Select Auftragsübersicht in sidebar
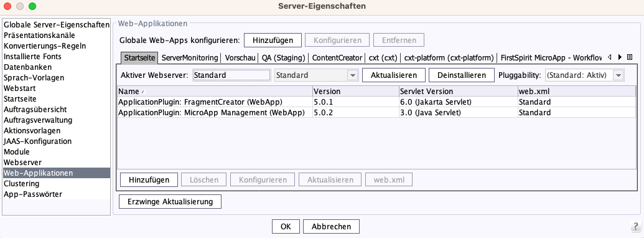 tap(57, 110)
